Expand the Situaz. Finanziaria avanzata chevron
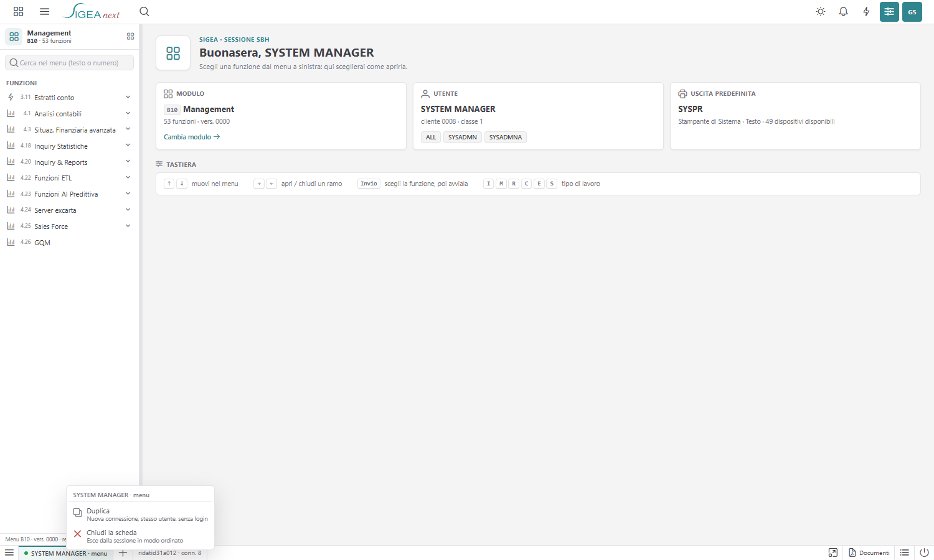 128,129
